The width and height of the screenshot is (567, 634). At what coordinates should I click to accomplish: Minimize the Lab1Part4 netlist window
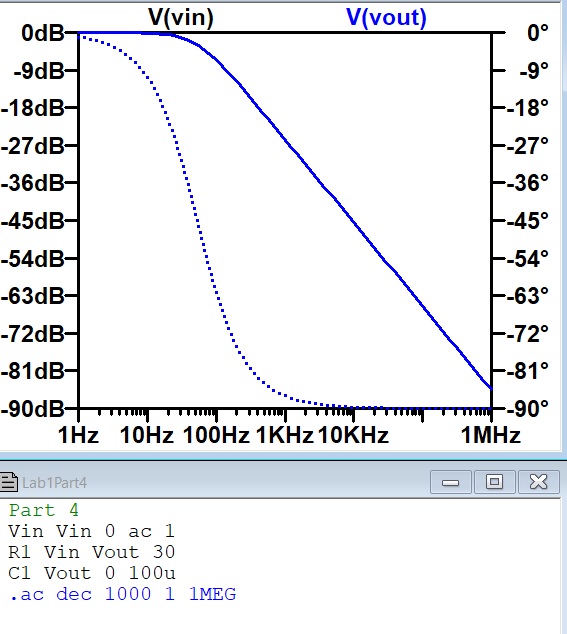(x=451, y=482)
